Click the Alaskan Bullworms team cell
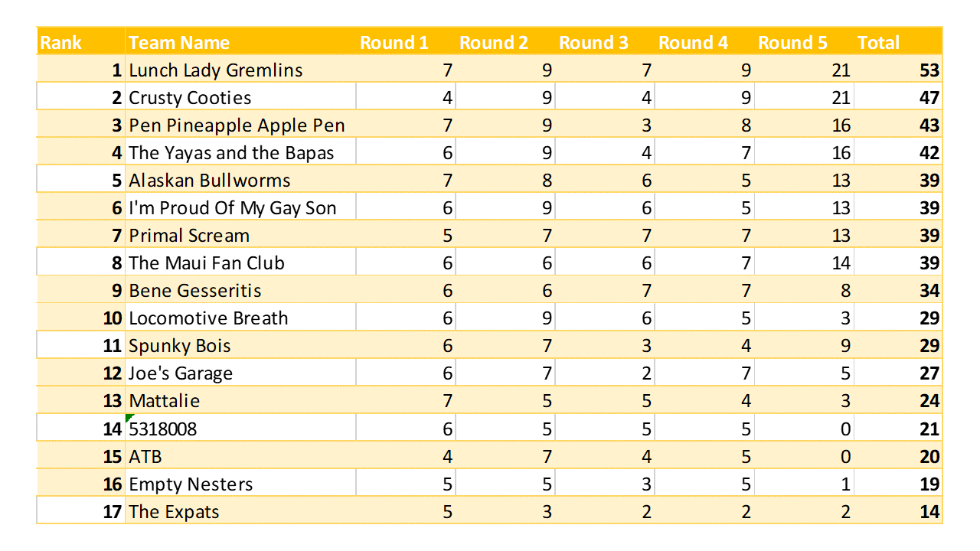This screenshot has height=551, width=980. (210, 181)
